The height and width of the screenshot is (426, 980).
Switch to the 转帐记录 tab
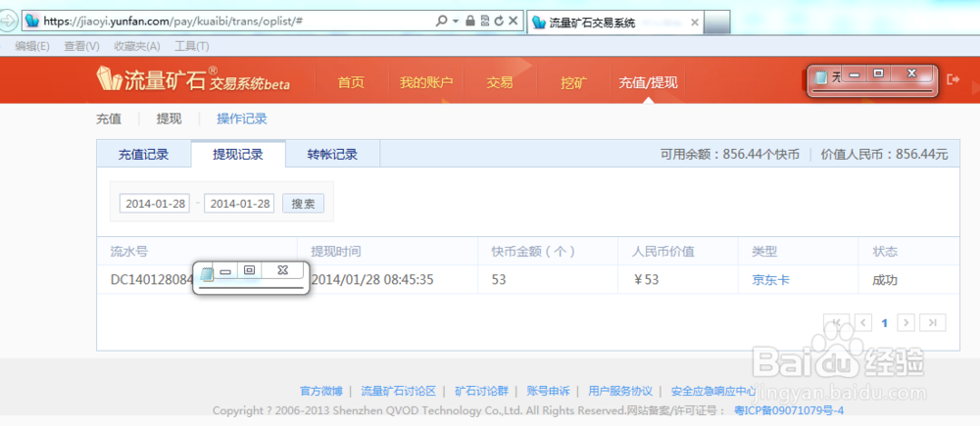332,155
